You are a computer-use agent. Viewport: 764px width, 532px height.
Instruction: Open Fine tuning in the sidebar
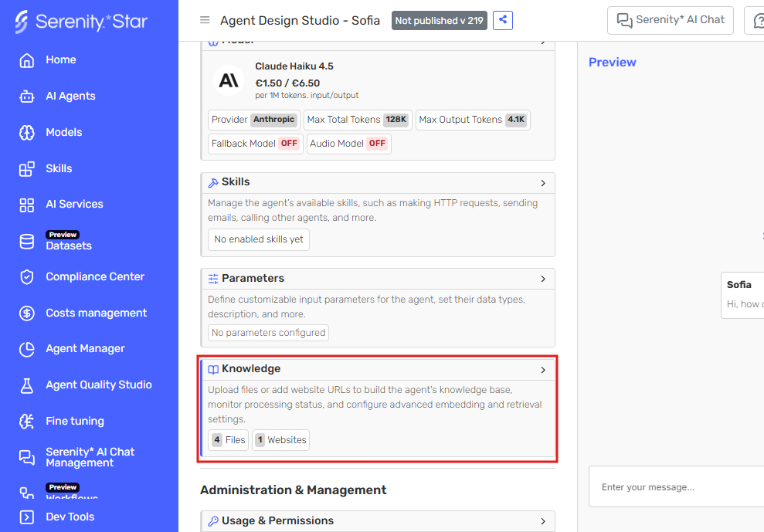click(75, 422)
